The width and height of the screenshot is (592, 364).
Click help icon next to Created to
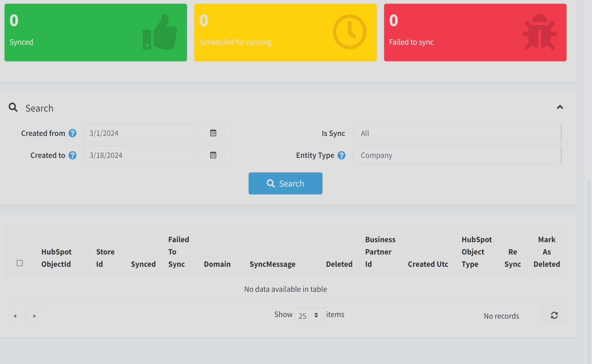tap(73, 156)
